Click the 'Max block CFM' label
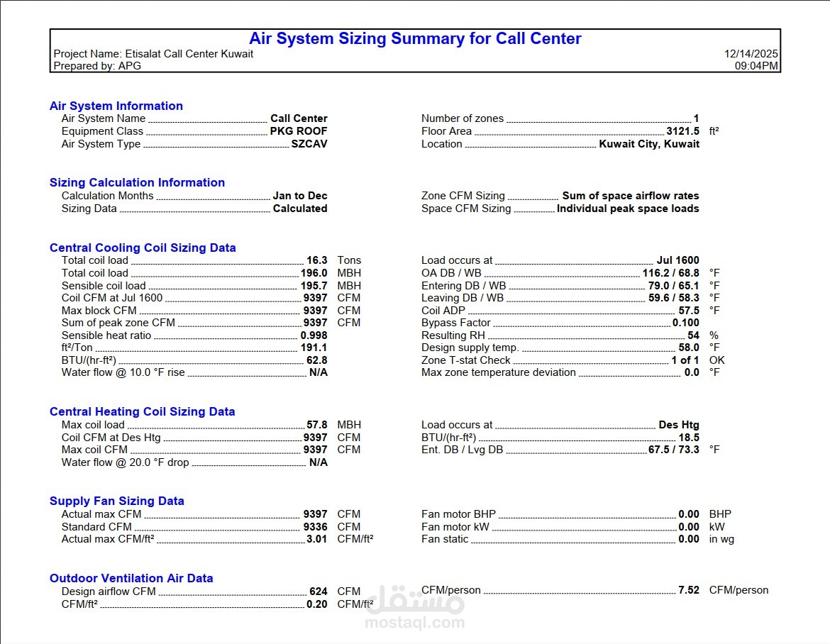Image resolution: width=830 pixels, height=644 pixels. click(99, 311)
